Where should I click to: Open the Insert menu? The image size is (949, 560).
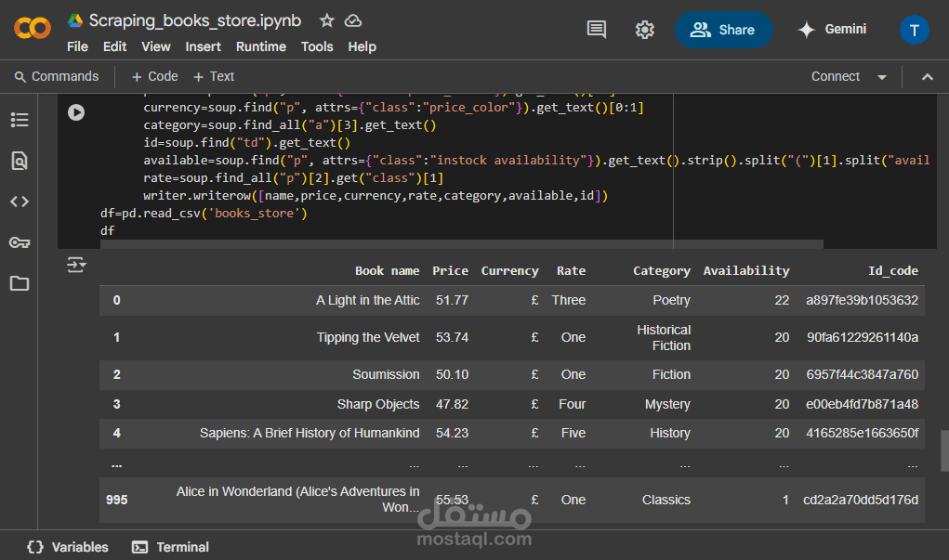pos(203,46)
